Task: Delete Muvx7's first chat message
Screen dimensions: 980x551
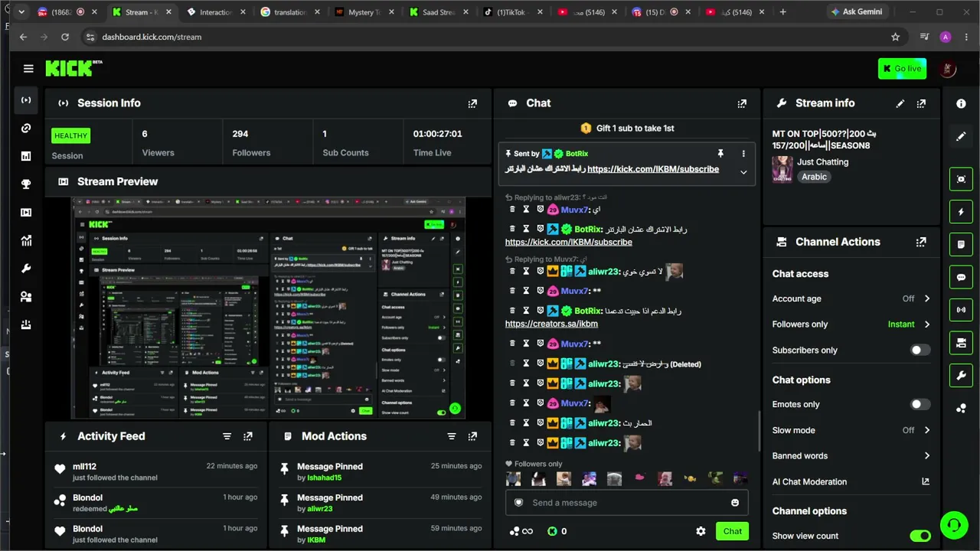Action: (512, 209)
